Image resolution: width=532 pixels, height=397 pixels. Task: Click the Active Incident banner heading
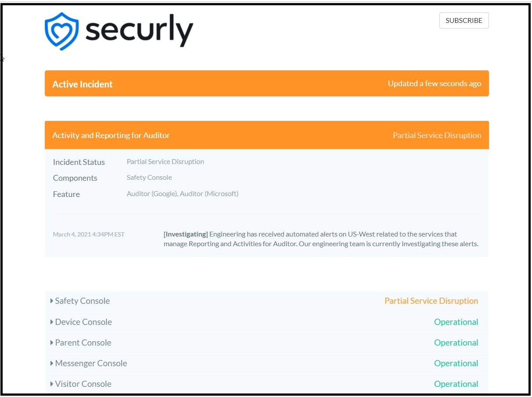[83, 84]
